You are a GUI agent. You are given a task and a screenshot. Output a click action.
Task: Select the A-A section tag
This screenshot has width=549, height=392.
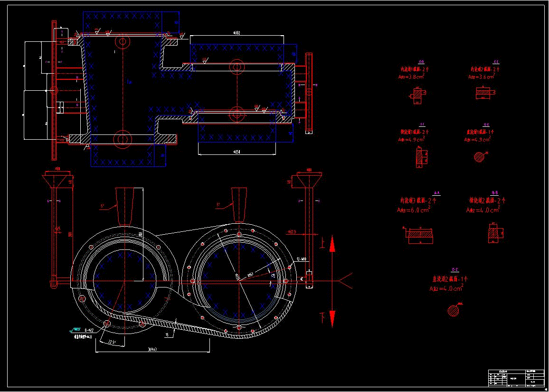(436, 193)
